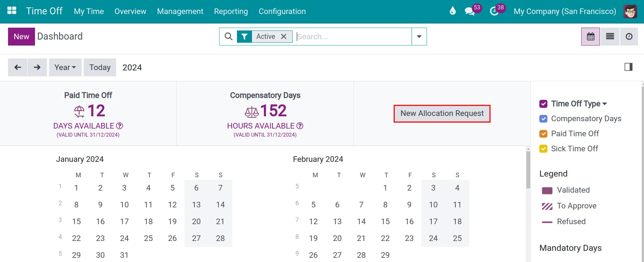Go to previous year arrow
The height and width of the screenshot is (262, 644).
click(17, 67)
